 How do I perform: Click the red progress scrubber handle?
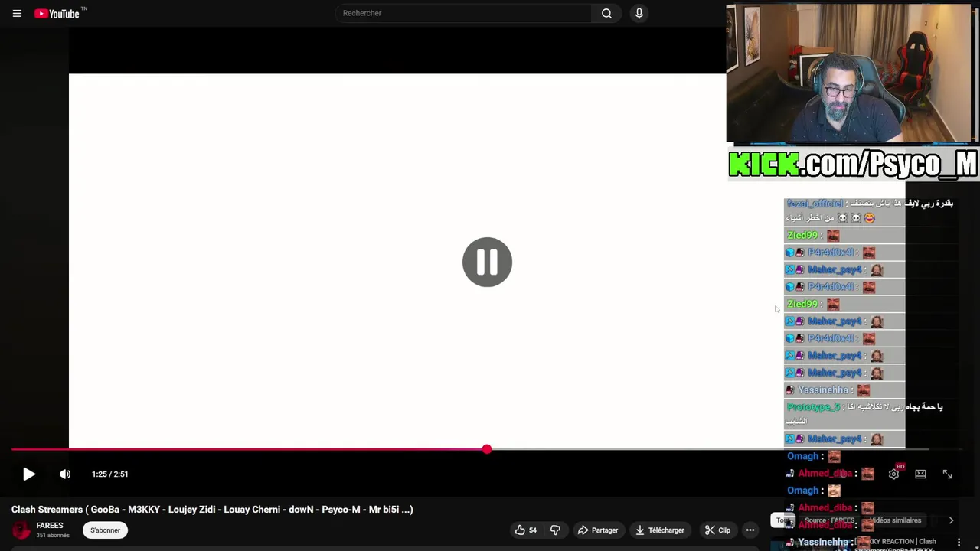click(487, 449)
